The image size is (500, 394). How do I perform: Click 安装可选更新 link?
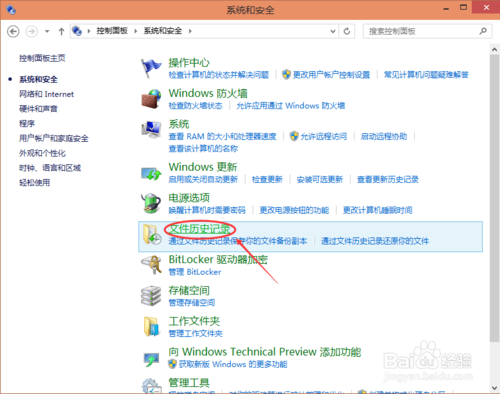point(320,179)
